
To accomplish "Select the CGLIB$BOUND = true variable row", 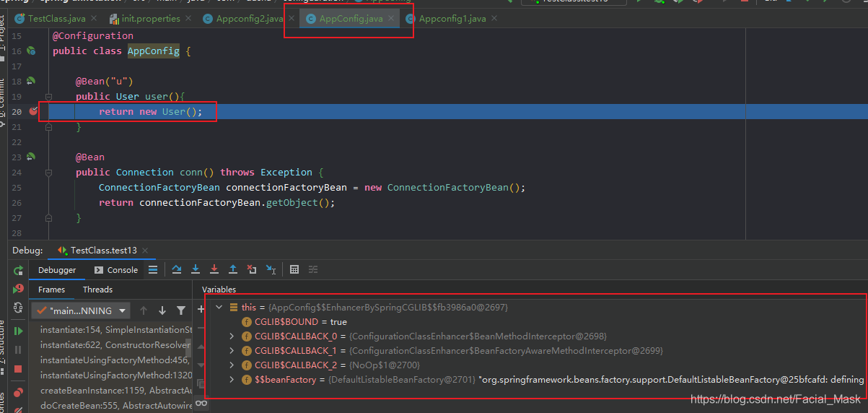I will coord(535,322).
